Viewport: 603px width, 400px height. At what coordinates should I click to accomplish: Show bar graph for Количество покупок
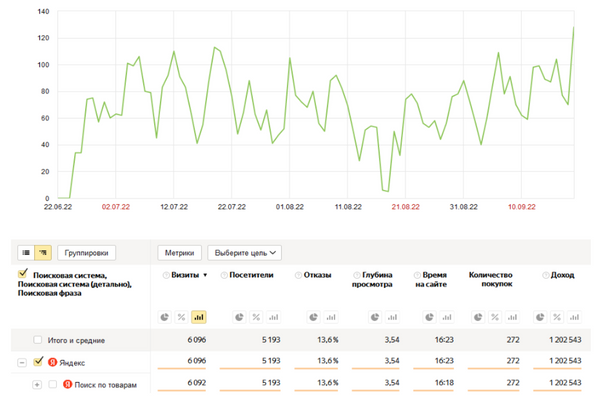512,317
